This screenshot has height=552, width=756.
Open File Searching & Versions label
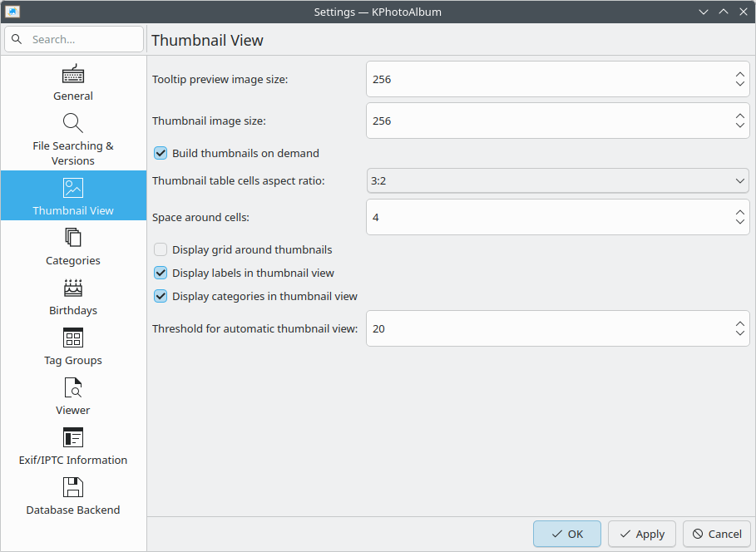[x=73, y=153]
